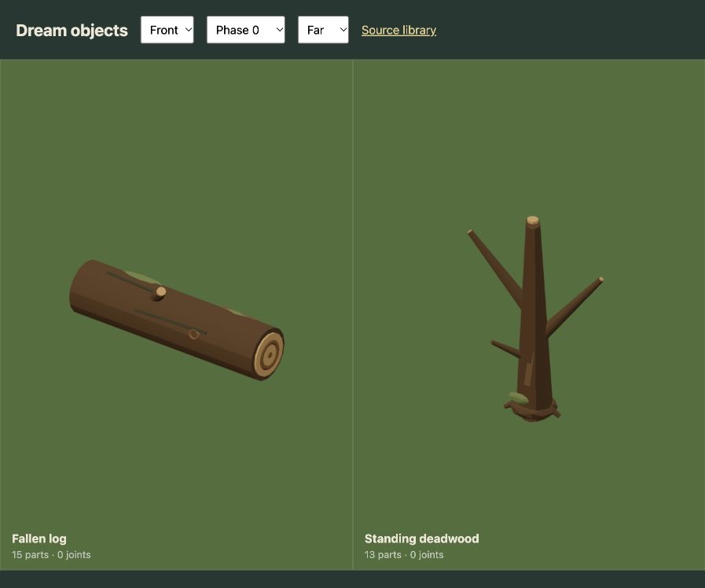Click the Fallen log label
The image size is (705, 588).
pos(39,538)
